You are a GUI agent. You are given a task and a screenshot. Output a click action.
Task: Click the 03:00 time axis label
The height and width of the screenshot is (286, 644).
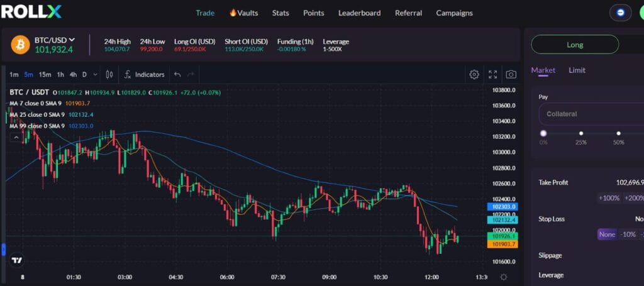[125, 277]
